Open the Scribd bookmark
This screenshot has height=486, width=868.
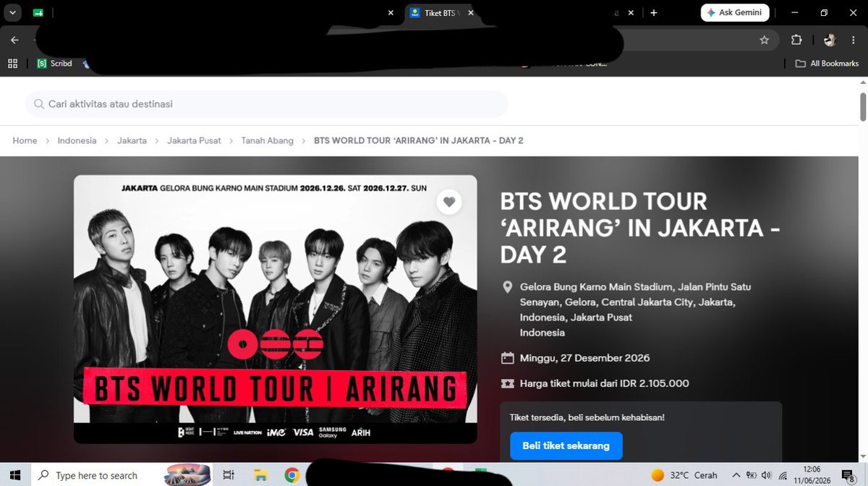(54, 64)
